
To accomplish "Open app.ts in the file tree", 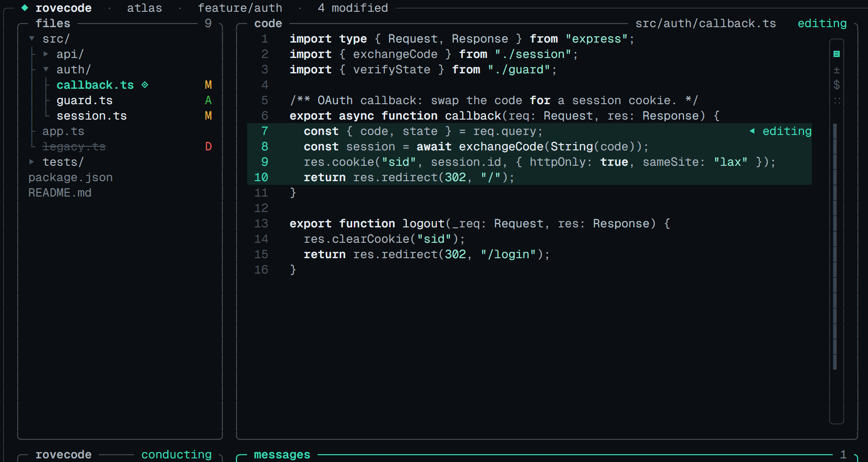I will pos(63,131).
